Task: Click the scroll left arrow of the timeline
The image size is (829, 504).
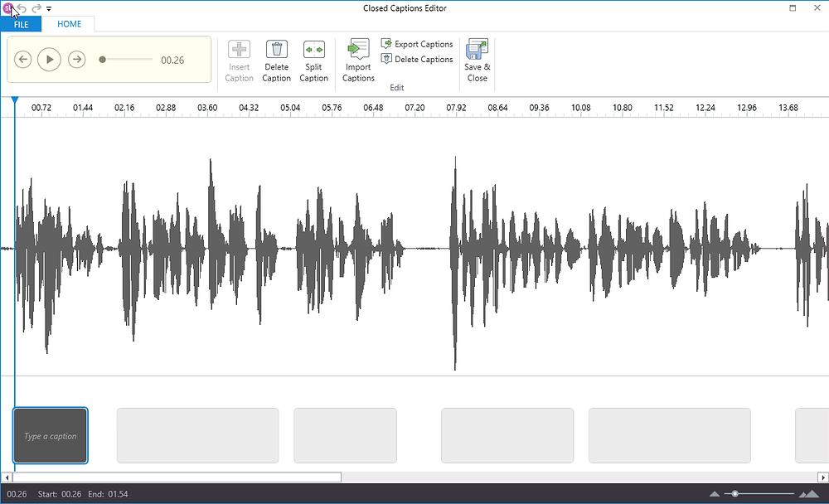Action: tap(7, 477)
